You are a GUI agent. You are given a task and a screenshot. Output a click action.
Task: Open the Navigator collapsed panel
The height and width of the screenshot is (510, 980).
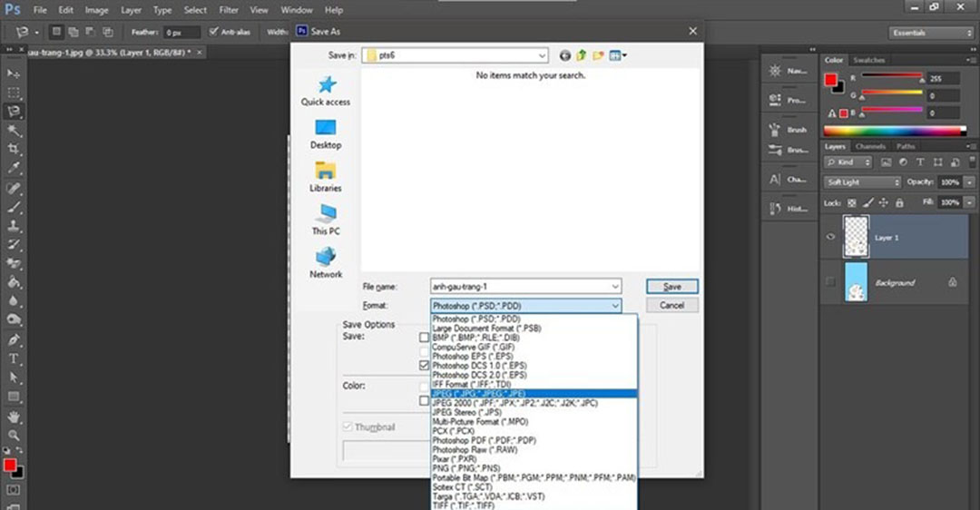coord(789,71)
